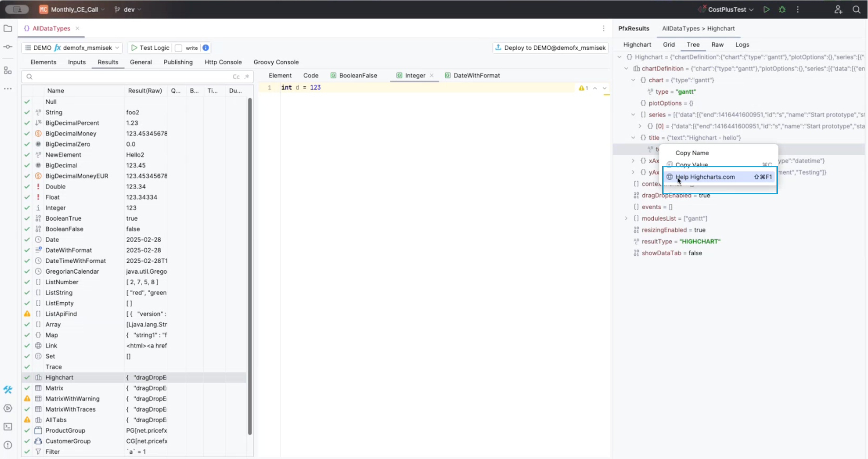868x459 pixels.
Task: Open the Terminal tool window icon
Action: click(8, 426)
